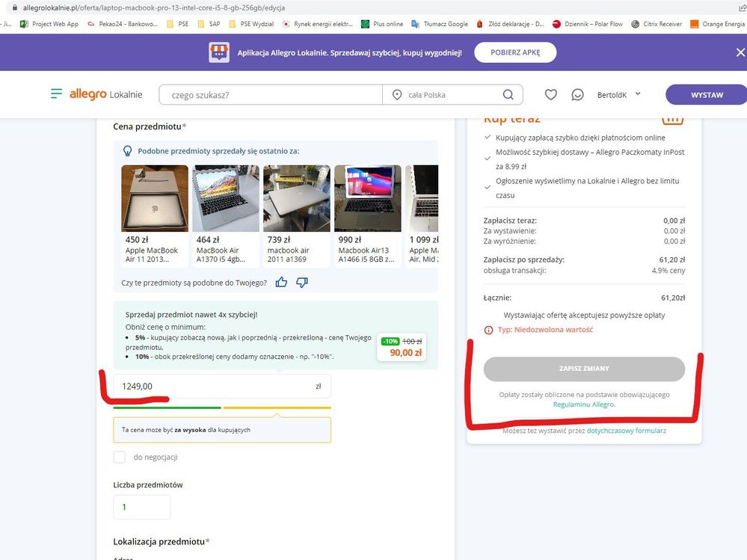Click POBIERZ APKĘ button
This screenshot has width=747, height=560.
(x=515, y=52)
